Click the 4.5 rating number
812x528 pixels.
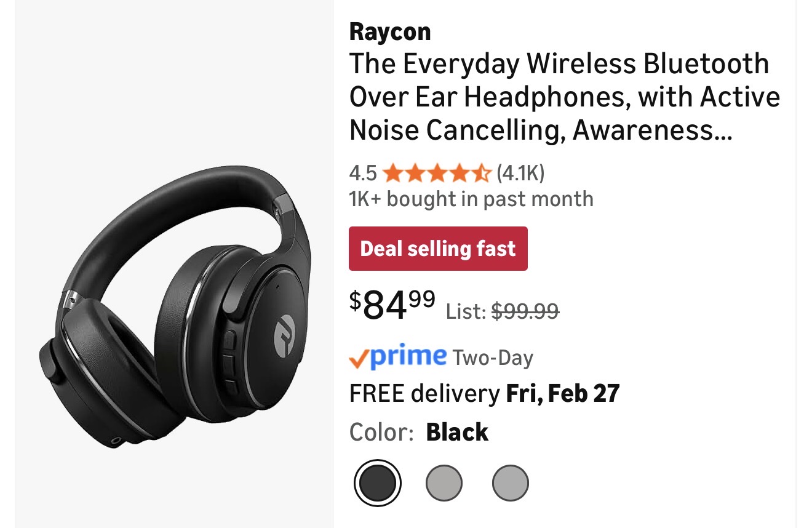pos(363,174)
